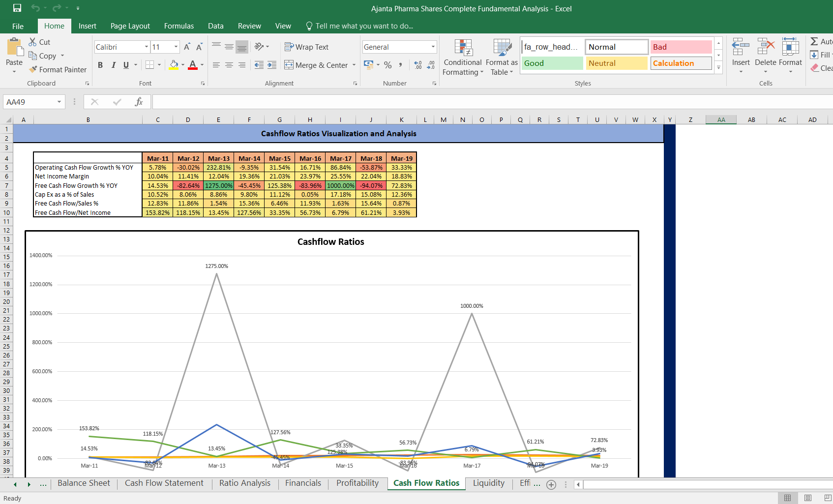Open the Name Box dropdown arrow

59,102
